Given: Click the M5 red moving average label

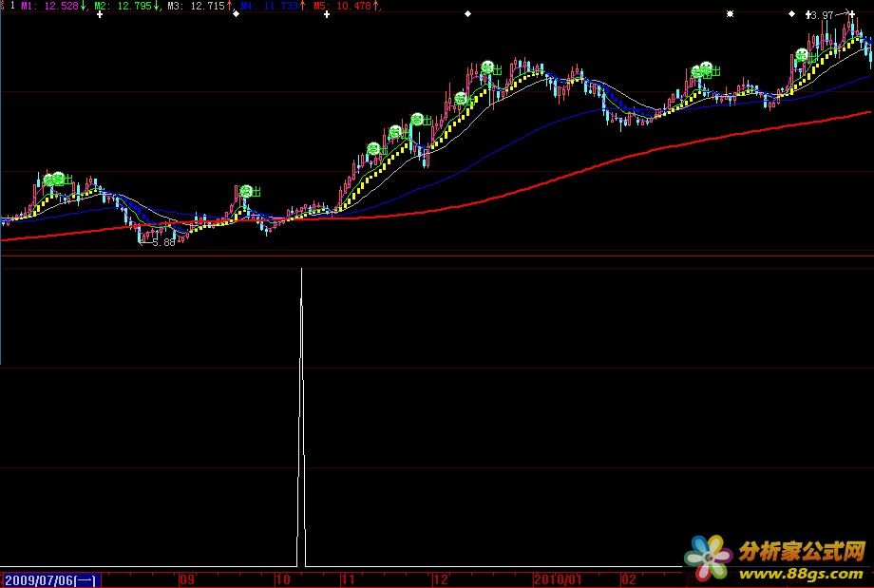Looking at the screenshot, I should (351, 6).
